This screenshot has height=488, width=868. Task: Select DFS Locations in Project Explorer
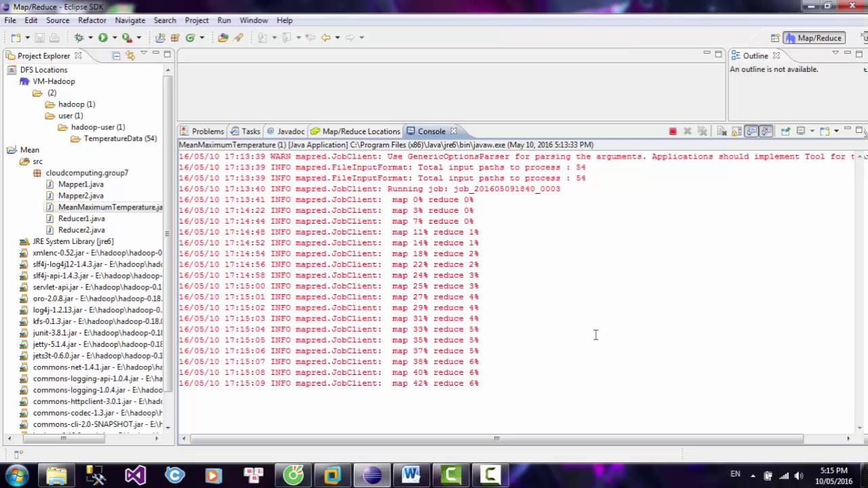(x=44, y=70)
